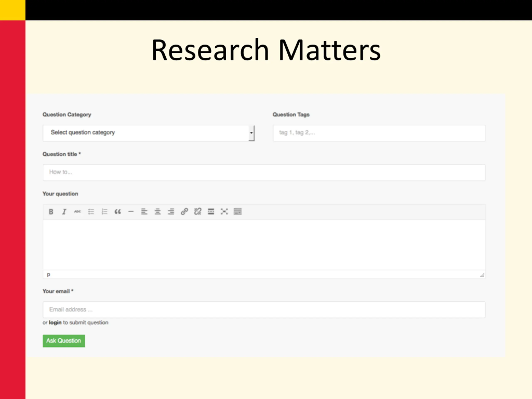Click inside the Your question text area
Viewport: 532px width, 399px height.
pos(264,245)
